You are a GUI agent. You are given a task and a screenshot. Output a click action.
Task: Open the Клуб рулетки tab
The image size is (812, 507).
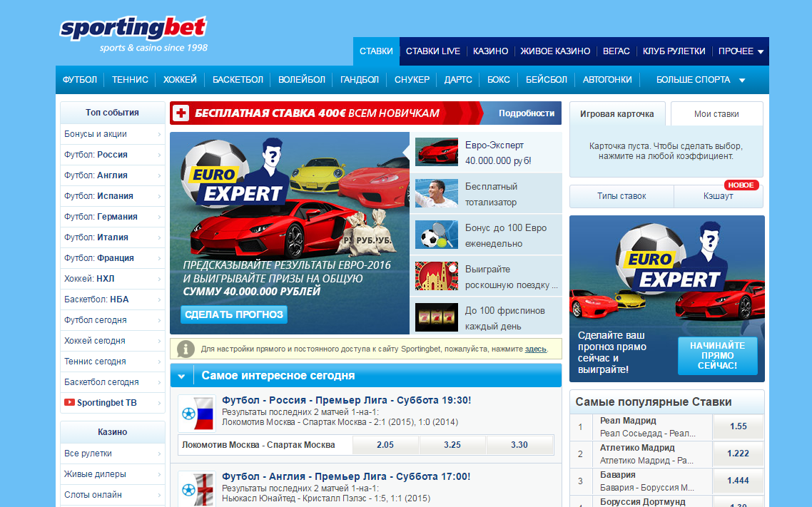click(674, 51)
